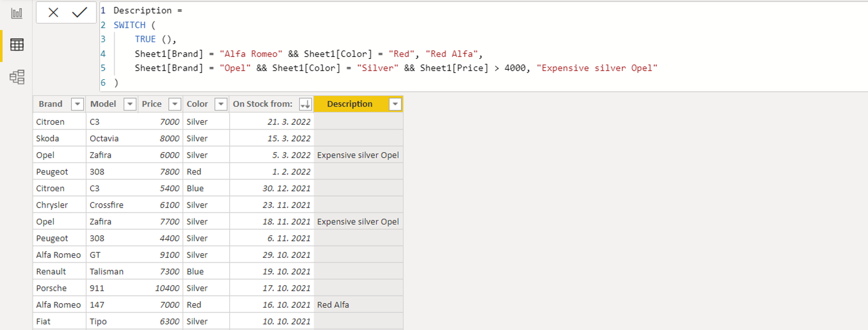This screenshot has height=330, width=868.
Task: Click the Renault brand cell
Action: pyautogui.click(x=59, y=271)
